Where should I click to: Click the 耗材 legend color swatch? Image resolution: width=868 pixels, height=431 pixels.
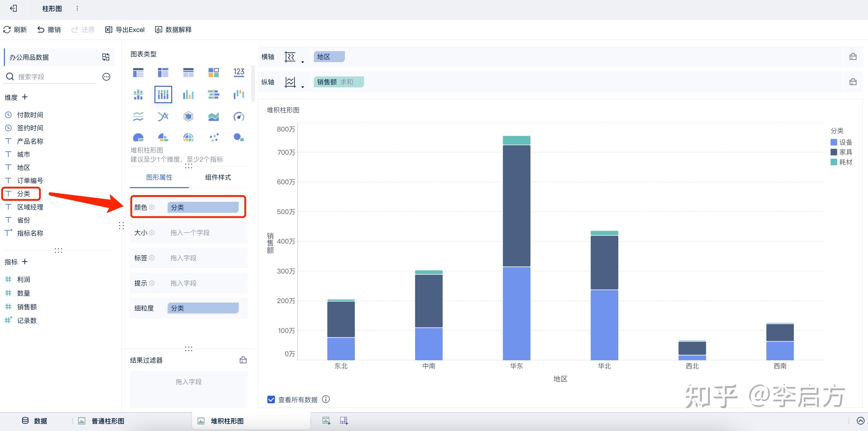(x=834, y=162)
